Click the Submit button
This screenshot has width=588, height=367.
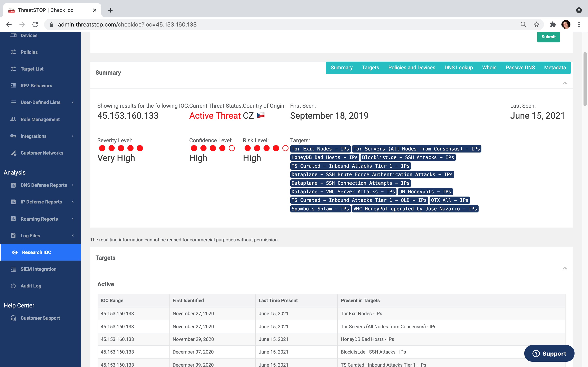click(x=549, y=37)
